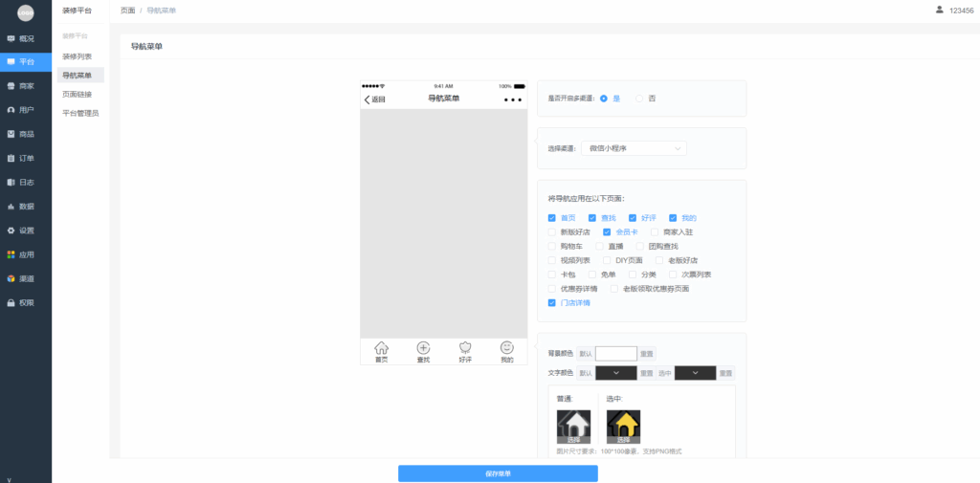Click the 首页 home icon in phone preview

(x=381, y=348)
